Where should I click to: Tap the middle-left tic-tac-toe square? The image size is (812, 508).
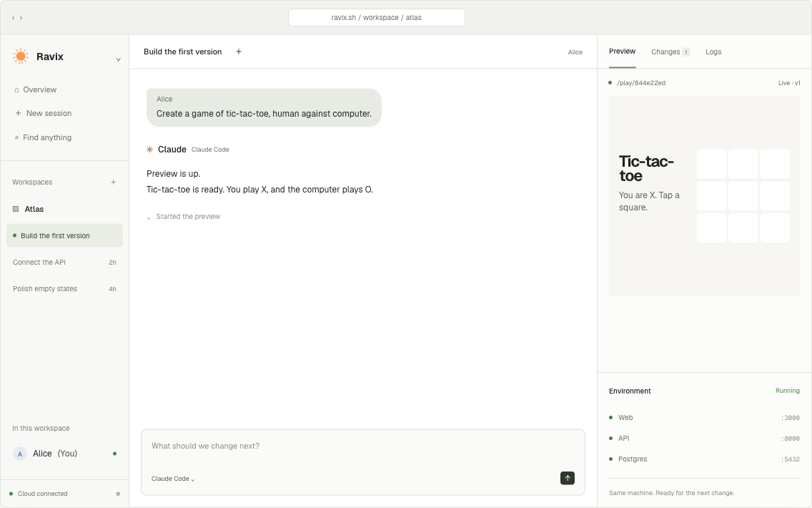pyautogui.click(x=711, y=196)
